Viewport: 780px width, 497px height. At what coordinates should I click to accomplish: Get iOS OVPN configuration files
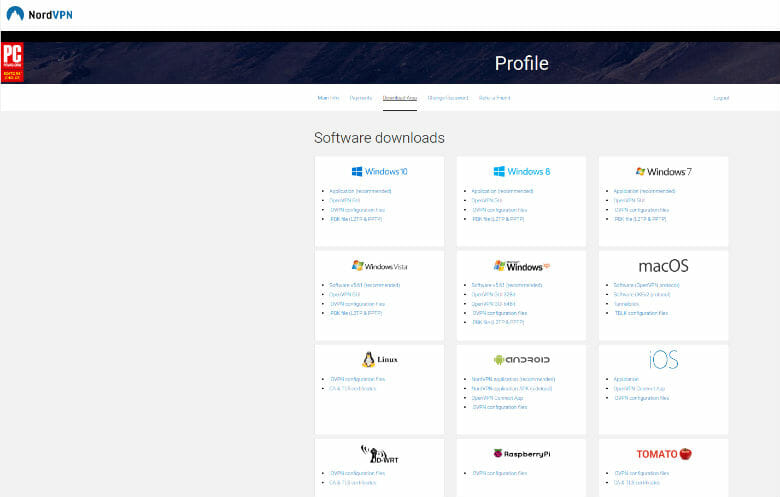click(641, 398)
